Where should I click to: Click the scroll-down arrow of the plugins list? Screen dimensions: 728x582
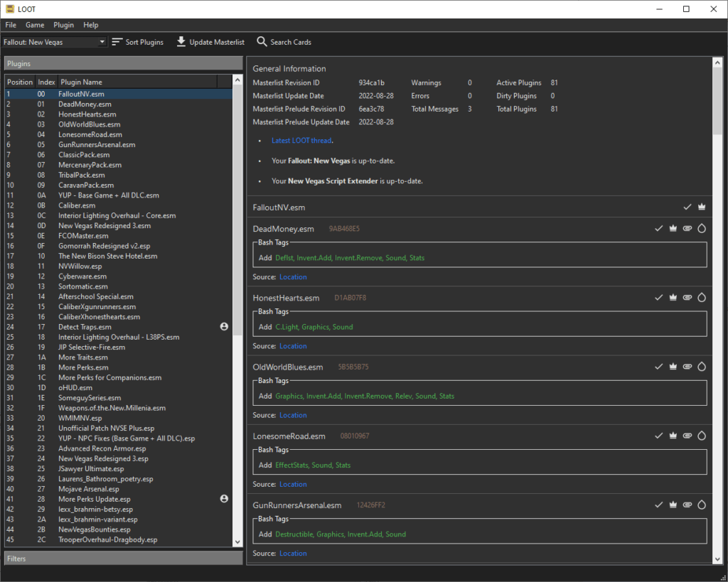(237, 541)
